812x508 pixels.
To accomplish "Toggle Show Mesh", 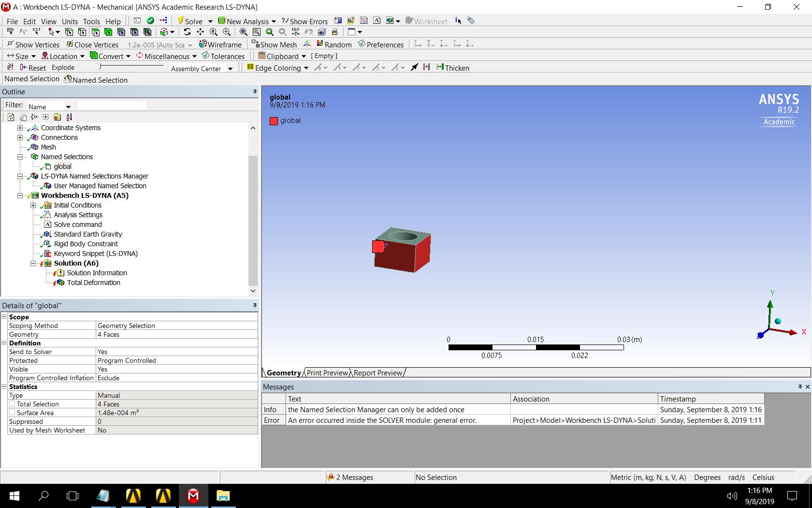I will 274,45.
